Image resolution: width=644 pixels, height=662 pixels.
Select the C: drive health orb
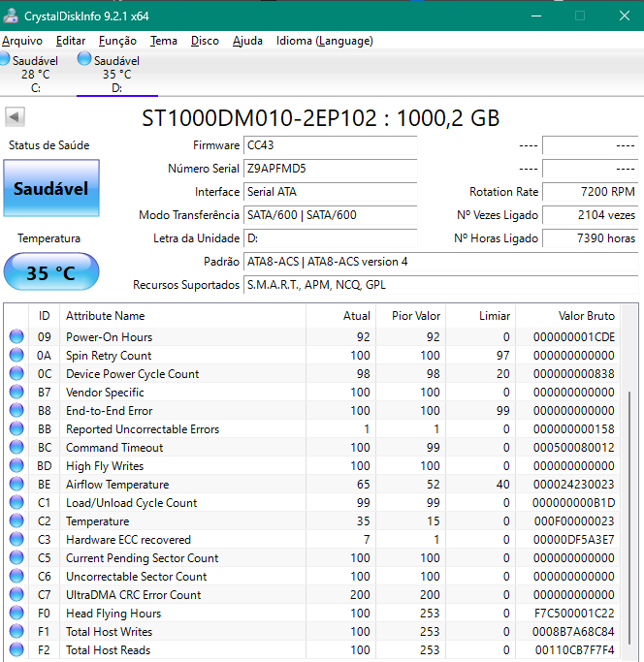[x=4, y=59]
